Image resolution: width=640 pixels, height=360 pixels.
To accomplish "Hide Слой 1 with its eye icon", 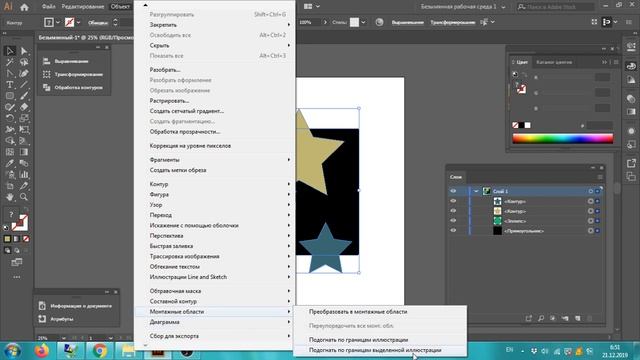I will (x=453, y=191).
